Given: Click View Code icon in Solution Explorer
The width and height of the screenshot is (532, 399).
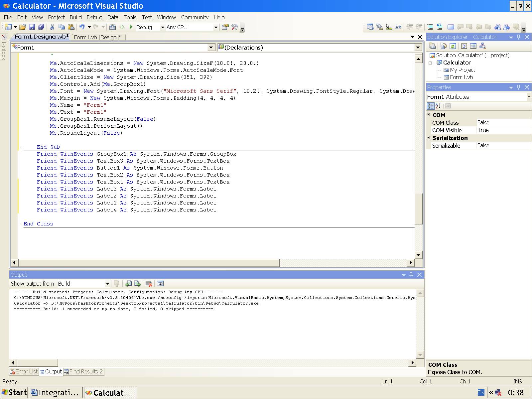Looking at the screenshot, I should click(x=464, y=46).
